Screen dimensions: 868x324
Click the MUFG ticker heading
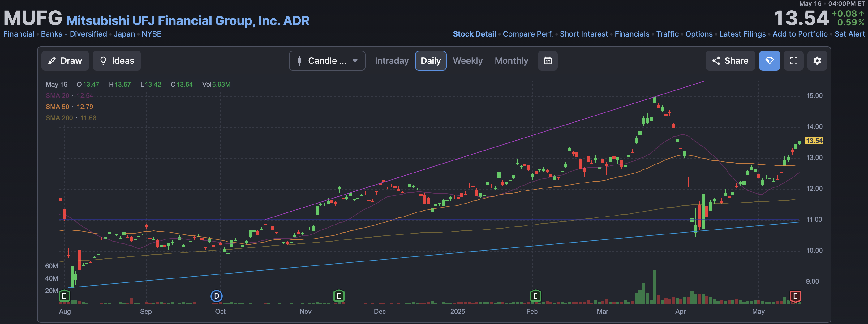tap(33, 18)
